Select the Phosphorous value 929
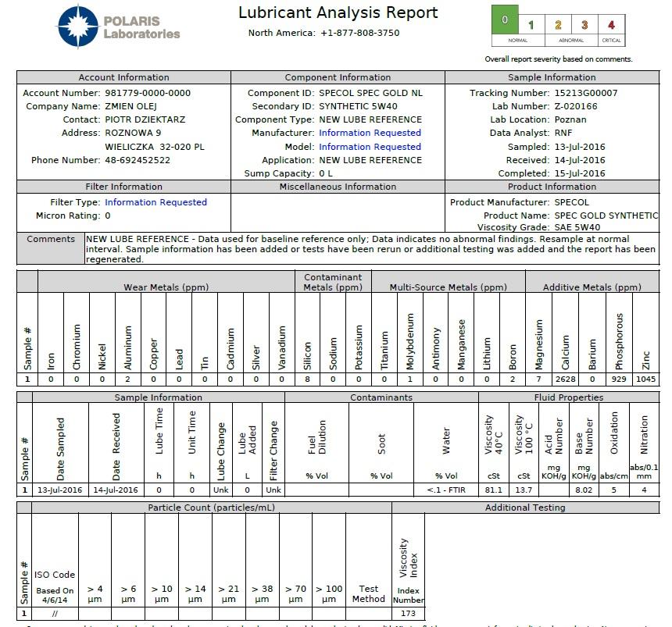Viewport: 672px width, 627px height. pyautogui.click(x=619, y=379)
